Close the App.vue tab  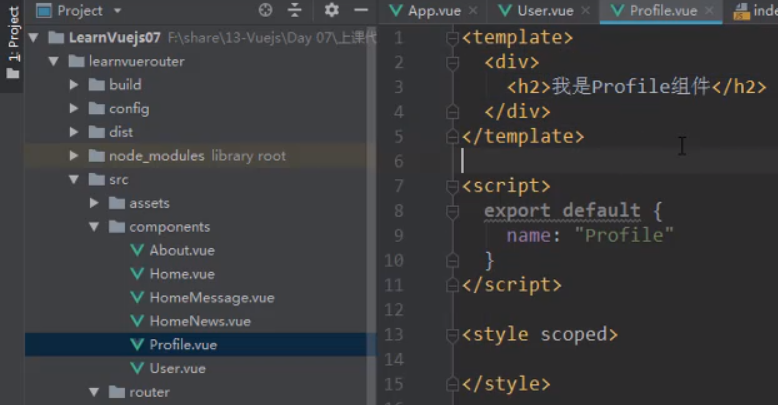473,11
